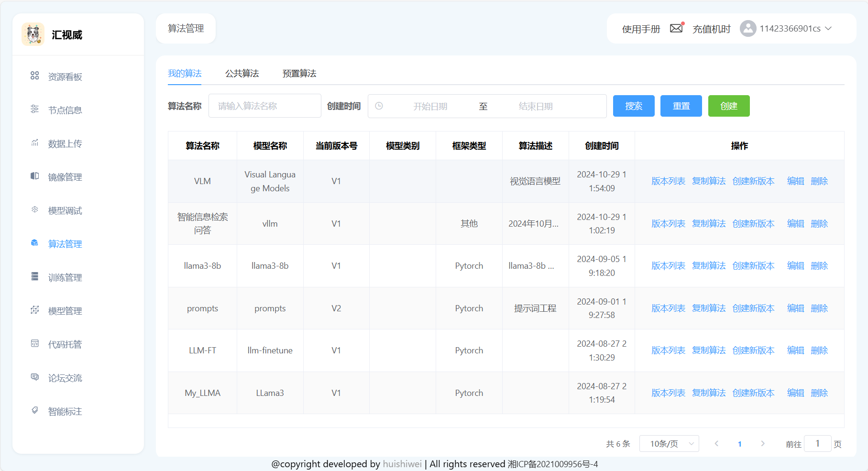Image resolution: width=868 pixels, height=471 pixels.
Task: Open the 10条/页 page size dropdown
Action: tap(669, 444)
